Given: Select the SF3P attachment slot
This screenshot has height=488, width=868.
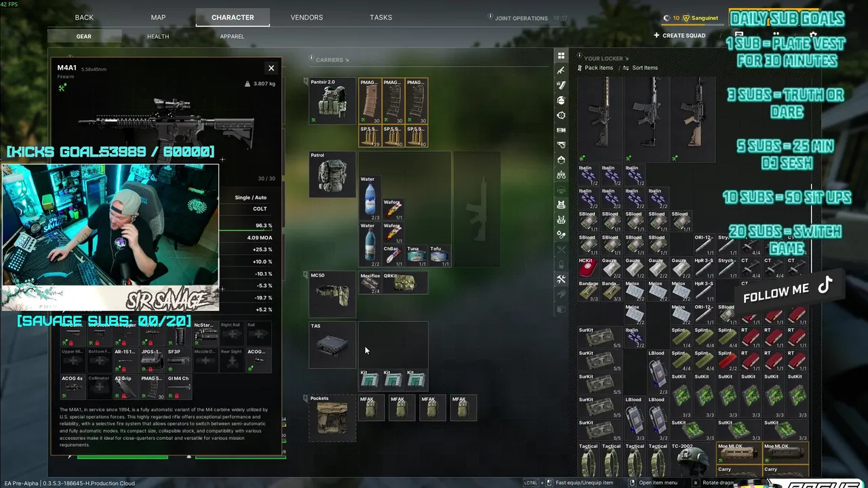Looking at the screenshot, I should tap(179, 361).
